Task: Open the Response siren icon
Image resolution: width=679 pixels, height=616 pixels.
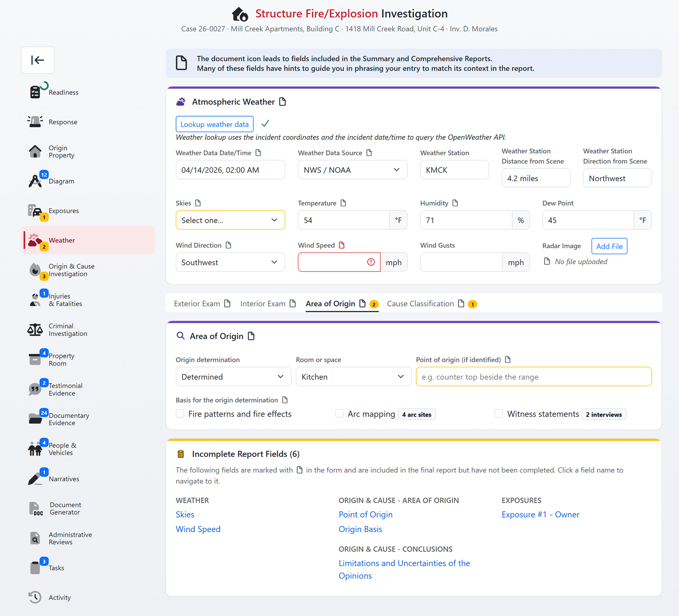Action: (35, 122)
